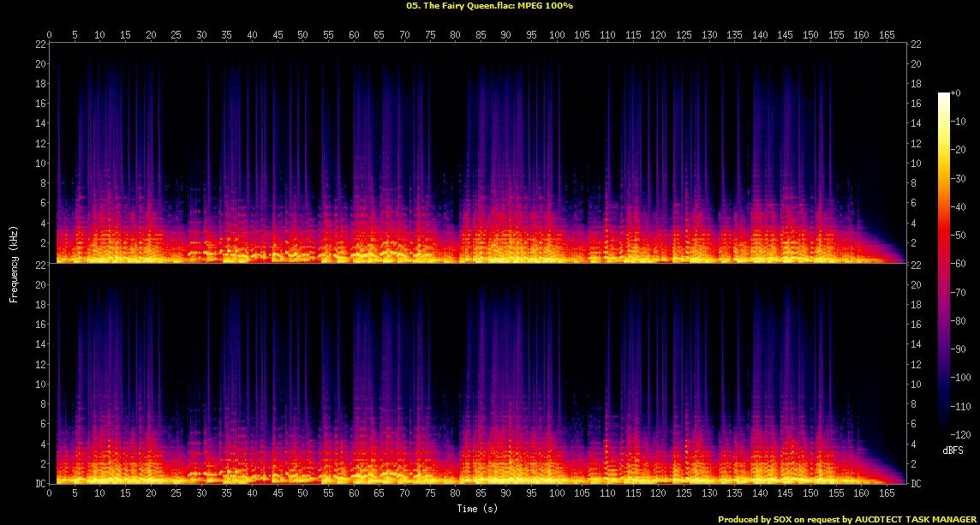Click the "AUCDTECT TASK MANAGER" text
The image size is (980, 525).
(x=912, y=519)
